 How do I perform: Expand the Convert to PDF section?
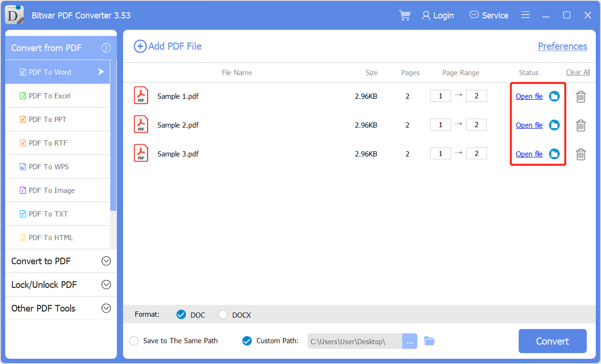tap(106, 261)
